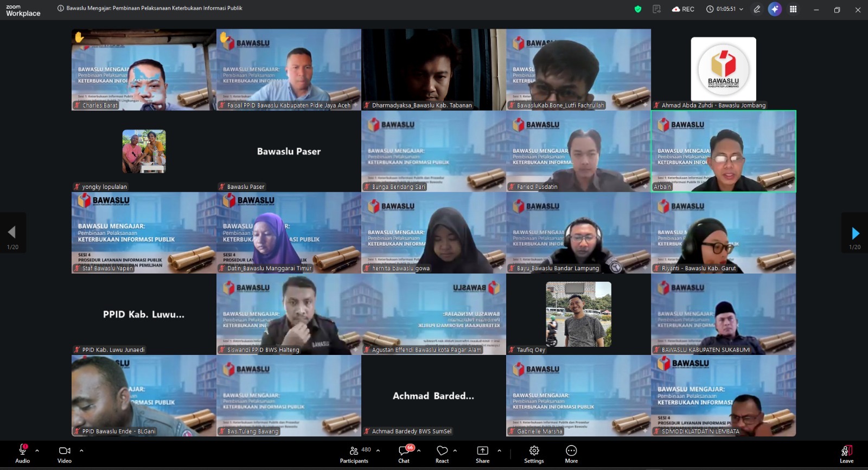Click the large 'PPID Kab. Luwu...' name placeholder

(x=144, y=314)
